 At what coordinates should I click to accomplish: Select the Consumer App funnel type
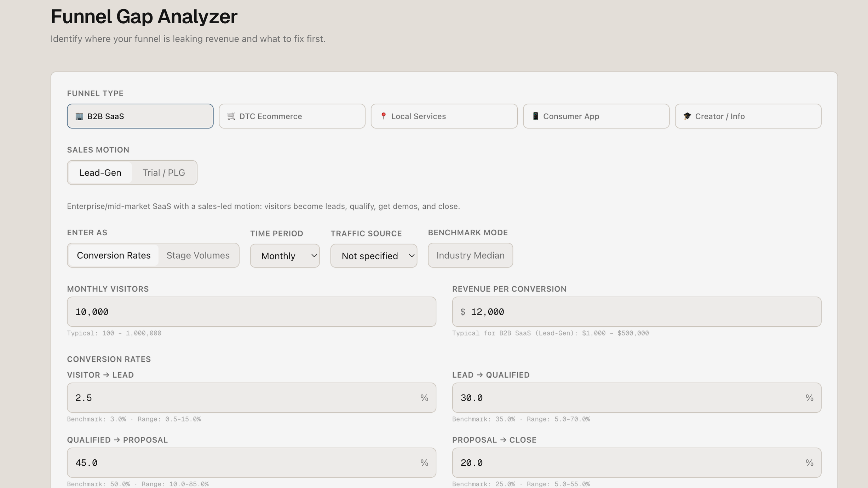click(596, 116)
